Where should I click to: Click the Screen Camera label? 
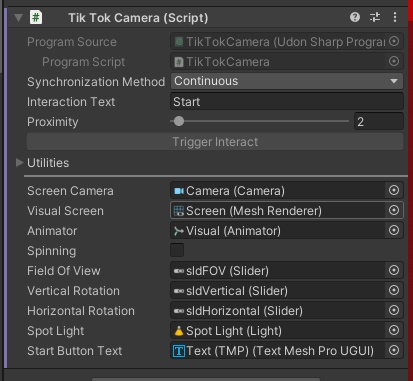tap(70, 191)
